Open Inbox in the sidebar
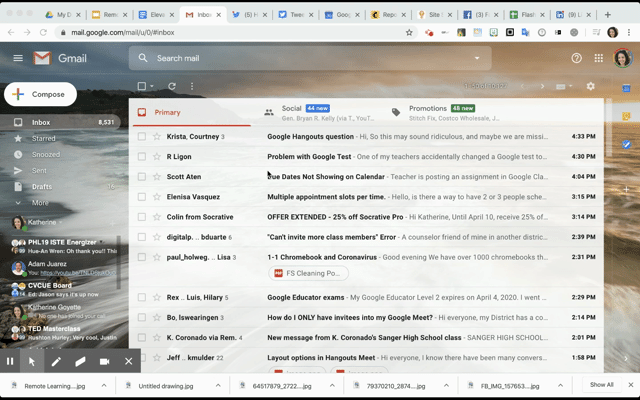Viewport: 640px width, 400px height. point(60,122)
